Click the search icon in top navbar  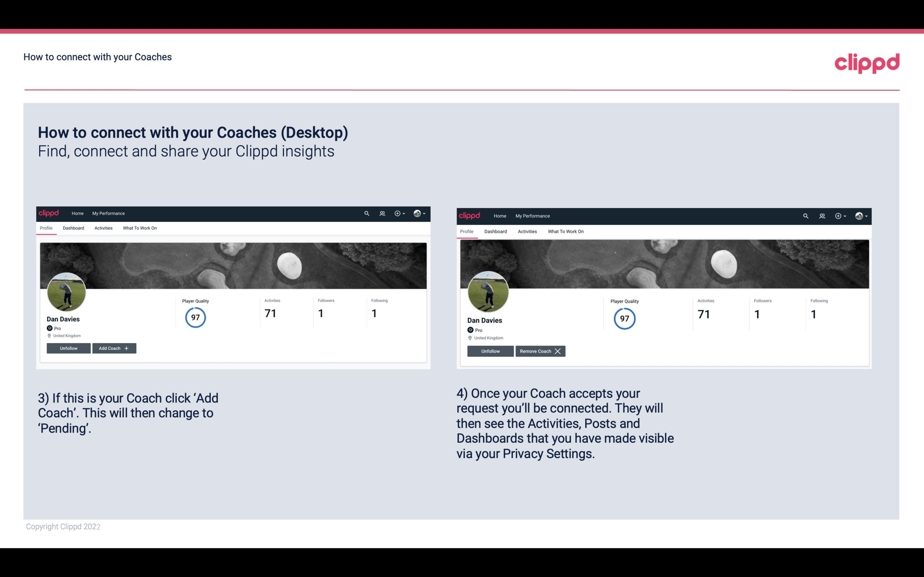tap(367, 213)
